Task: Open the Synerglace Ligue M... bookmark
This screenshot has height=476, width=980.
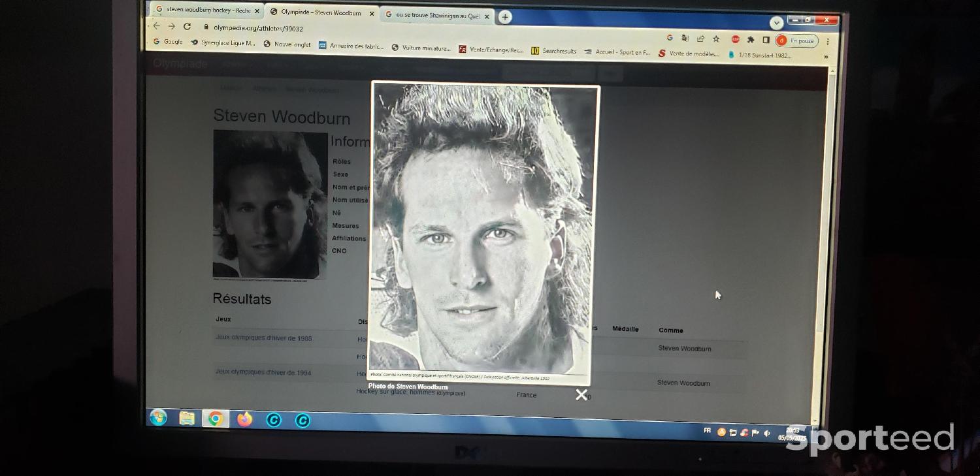Action: [x=223, y=43]
